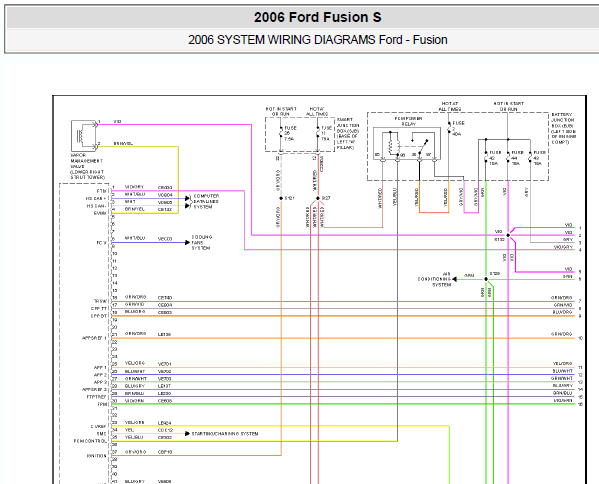Click the "FUSE 26 7.5A" label
The height and width of the screenshot is (484, 599).
290,133
